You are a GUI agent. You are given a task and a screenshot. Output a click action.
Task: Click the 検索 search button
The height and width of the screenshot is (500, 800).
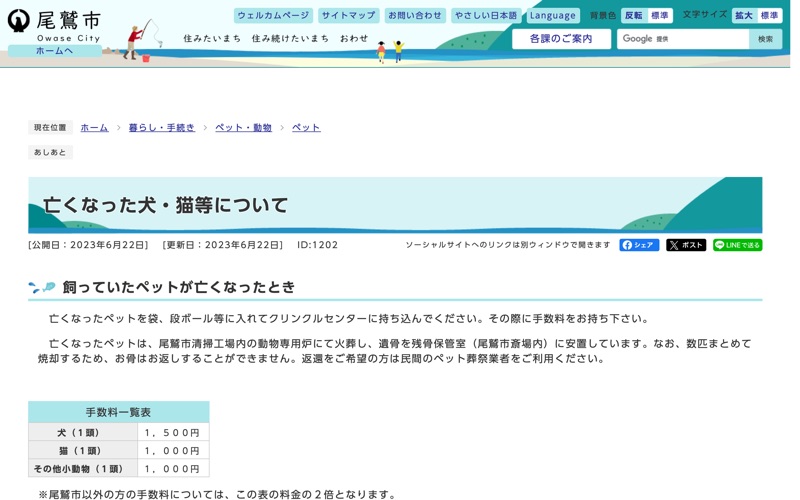point(765,39)
